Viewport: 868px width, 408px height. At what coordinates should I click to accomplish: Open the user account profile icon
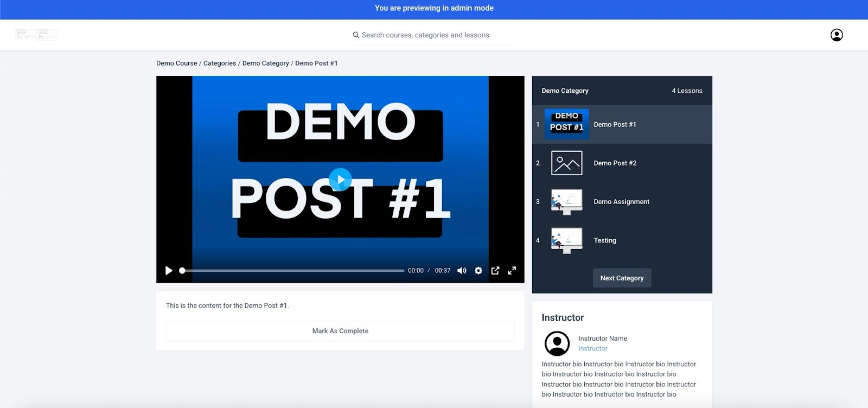[836, 35]
